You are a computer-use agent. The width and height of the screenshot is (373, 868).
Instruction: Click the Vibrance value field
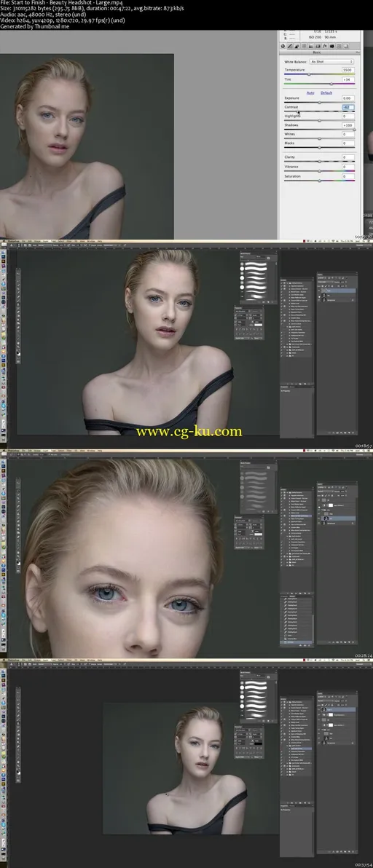(348, 167)
